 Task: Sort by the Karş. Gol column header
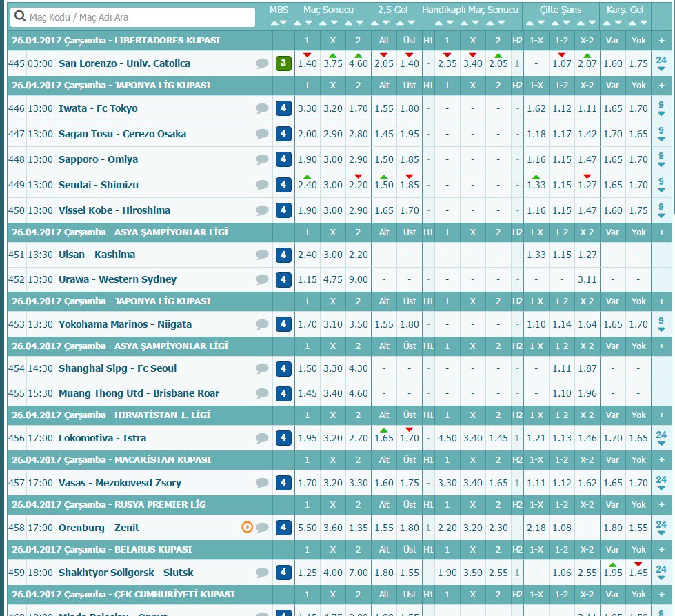625,10
